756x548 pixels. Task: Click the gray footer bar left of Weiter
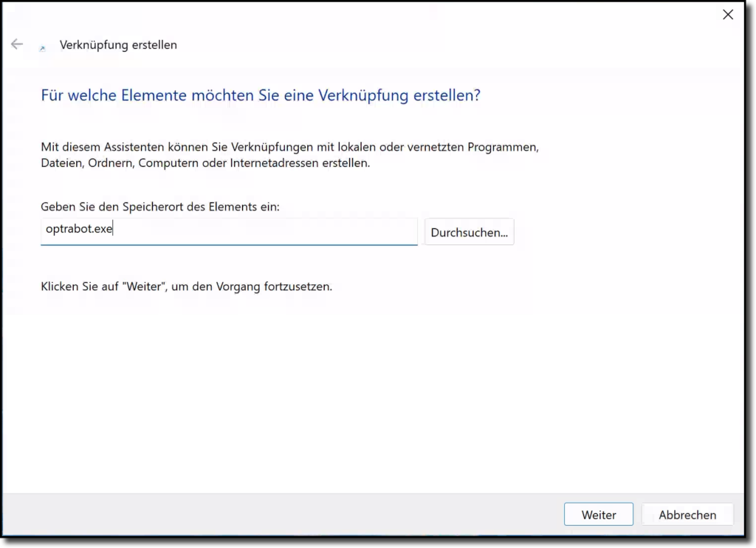[x=295, y=514]
